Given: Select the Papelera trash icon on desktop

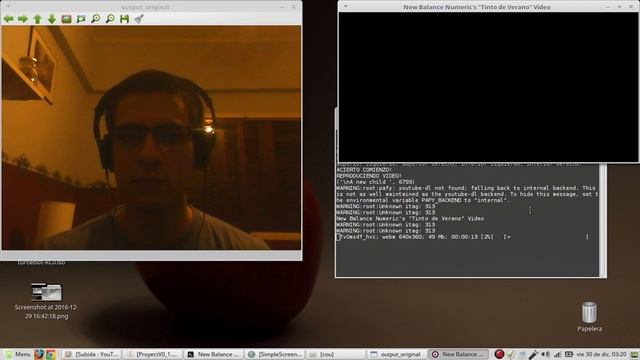Looking at the screenshot, I should 589,317.
